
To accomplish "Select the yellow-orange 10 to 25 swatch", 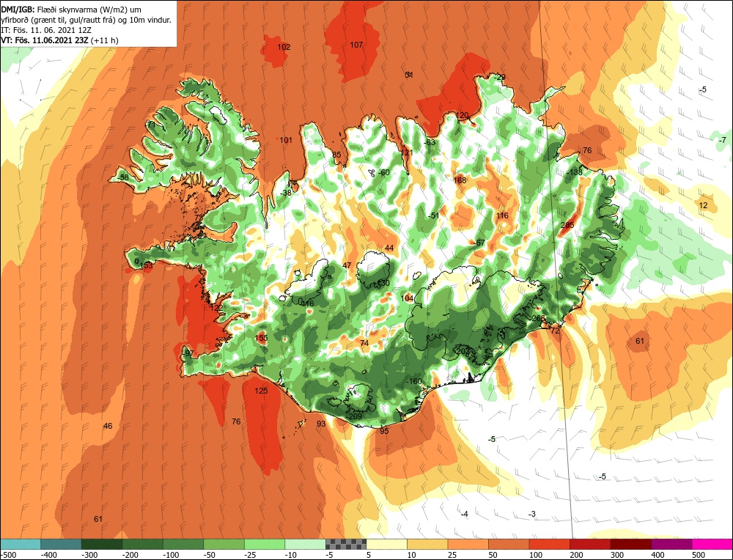I will (427, 544).
